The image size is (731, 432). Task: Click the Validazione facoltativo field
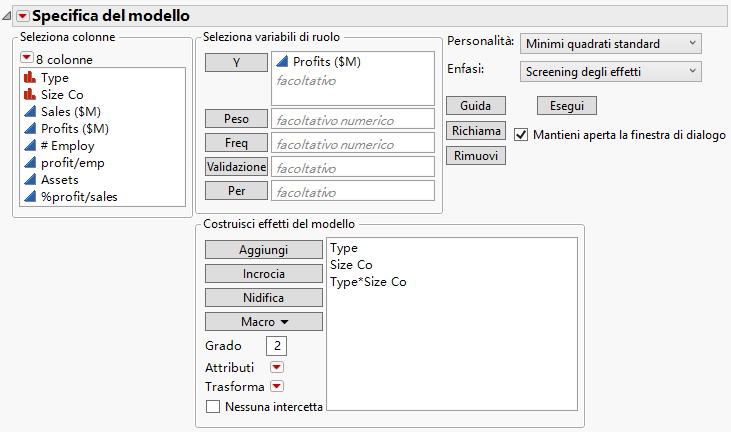(x=353, y=167)
